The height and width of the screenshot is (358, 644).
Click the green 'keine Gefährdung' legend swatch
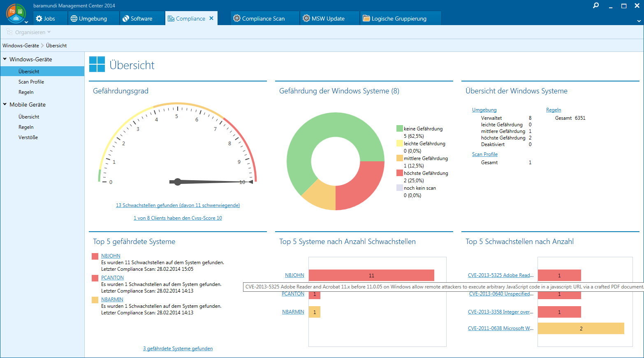pos(400,128)
